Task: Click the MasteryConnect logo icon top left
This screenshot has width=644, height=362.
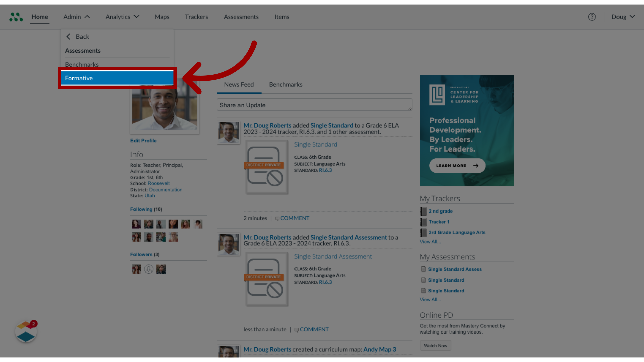Action: [16, 16]
